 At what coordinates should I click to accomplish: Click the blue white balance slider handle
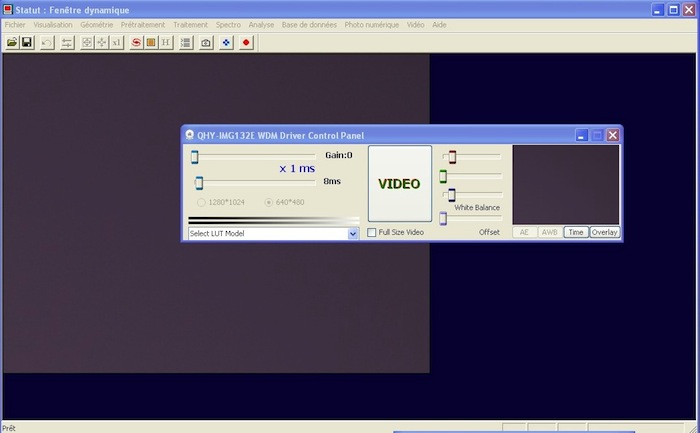452,195
